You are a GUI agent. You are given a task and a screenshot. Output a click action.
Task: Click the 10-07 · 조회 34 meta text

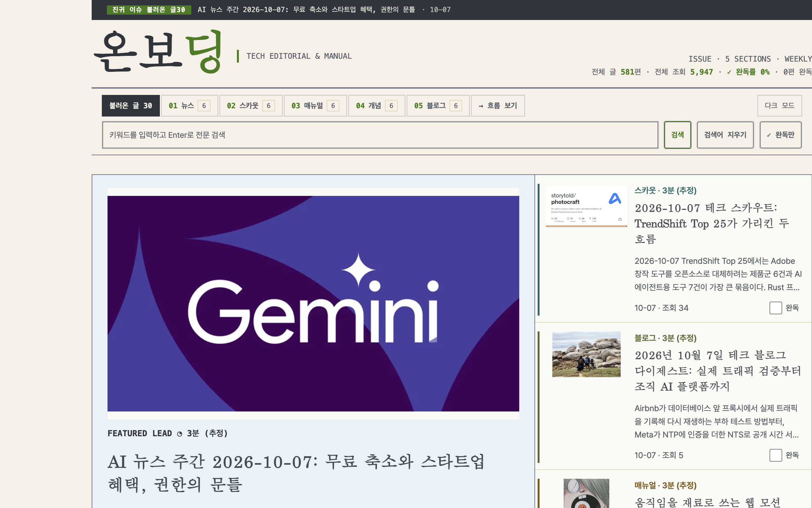tap(661, 308)
